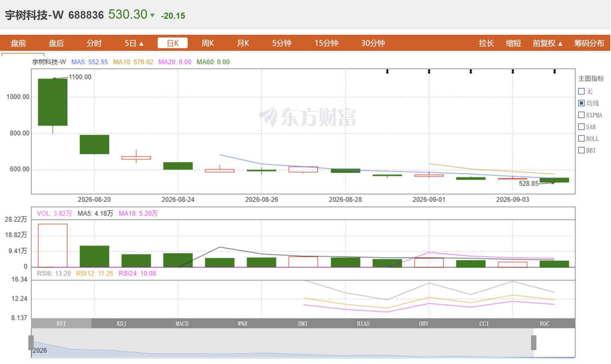The height and width of the screenshot is (364, 611).
Task: Select the MACD indicator tab
Action: point(182,323)
